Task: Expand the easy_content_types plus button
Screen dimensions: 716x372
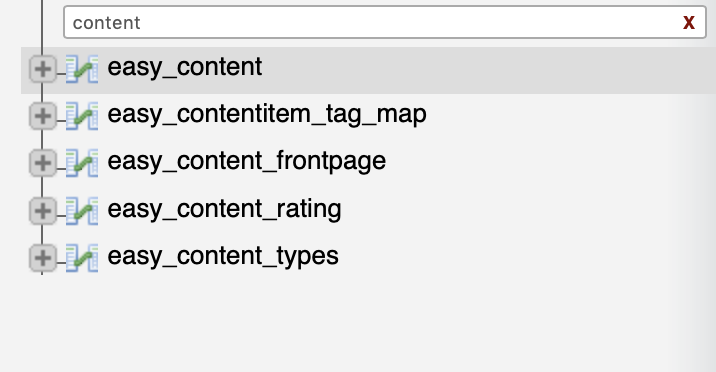Action: pos(43,258)
